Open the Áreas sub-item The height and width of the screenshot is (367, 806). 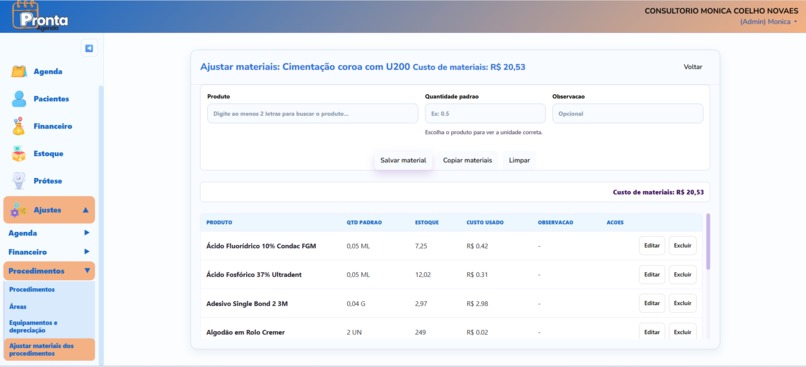pyautogui.click(x=18, y=306)
